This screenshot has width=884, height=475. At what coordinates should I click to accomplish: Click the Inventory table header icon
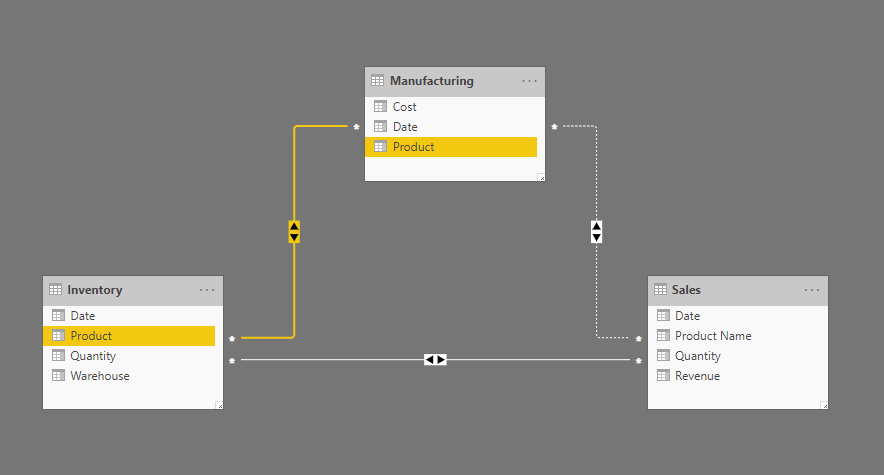55,290
